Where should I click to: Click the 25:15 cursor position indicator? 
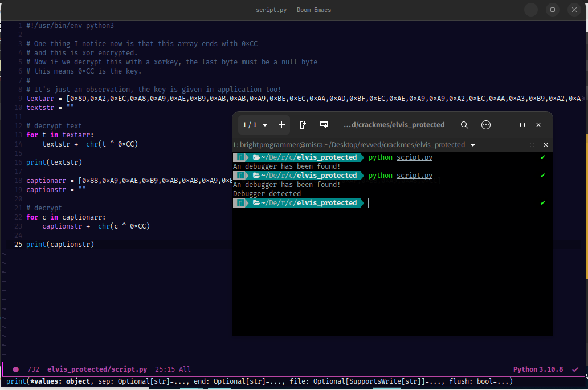point(166,369)
